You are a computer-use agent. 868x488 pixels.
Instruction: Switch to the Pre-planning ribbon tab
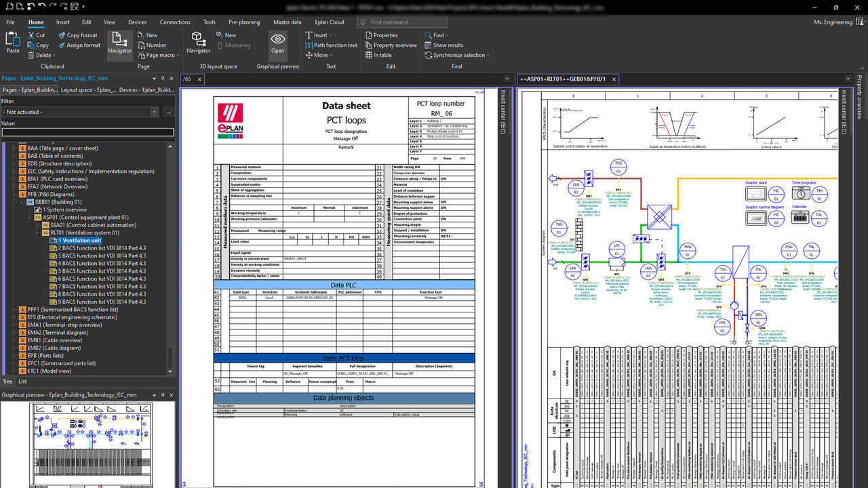[x=244, y=22]
